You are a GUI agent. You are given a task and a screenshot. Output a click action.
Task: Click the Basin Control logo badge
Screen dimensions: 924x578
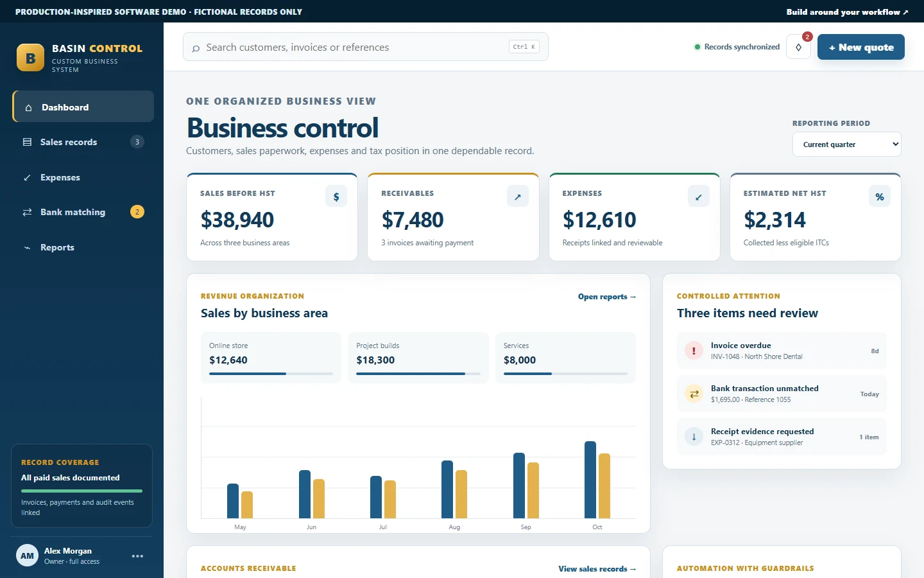[30, 57]
